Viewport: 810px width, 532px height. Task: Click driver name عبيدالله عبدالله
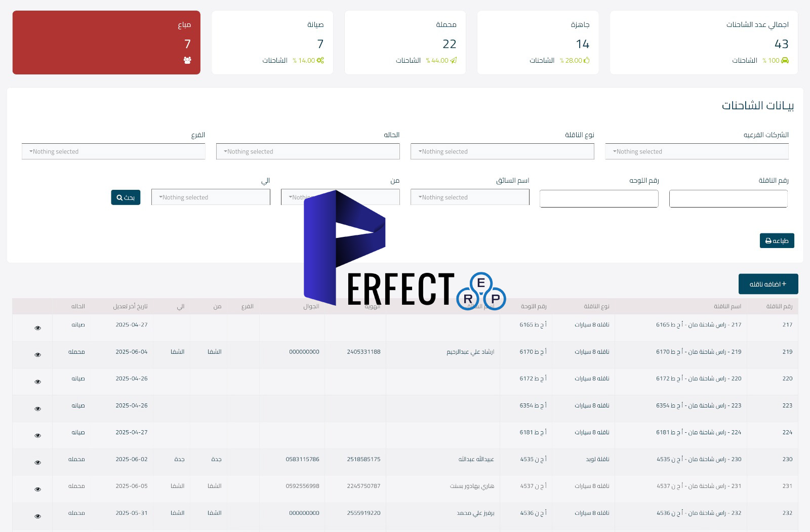coord(476,459)
